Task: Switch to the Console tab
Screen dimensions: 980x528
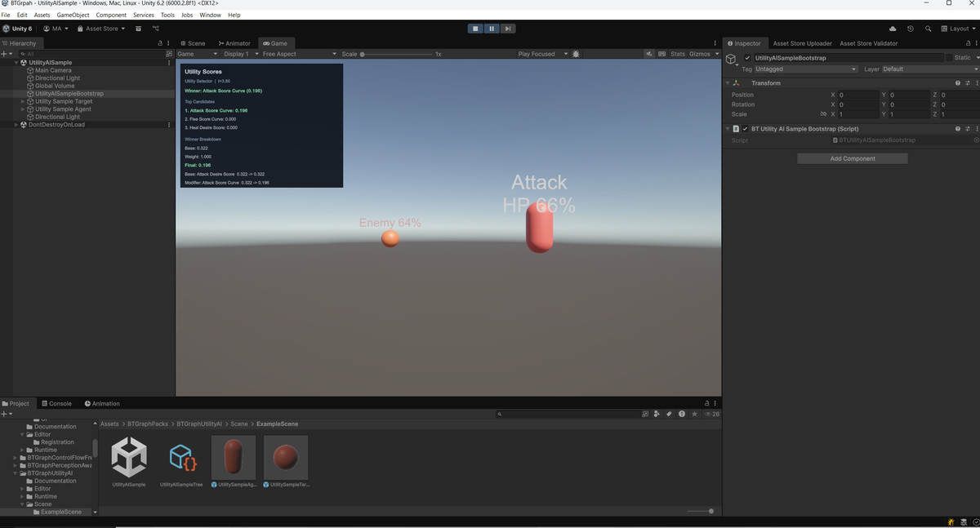Action: [56, 403]
